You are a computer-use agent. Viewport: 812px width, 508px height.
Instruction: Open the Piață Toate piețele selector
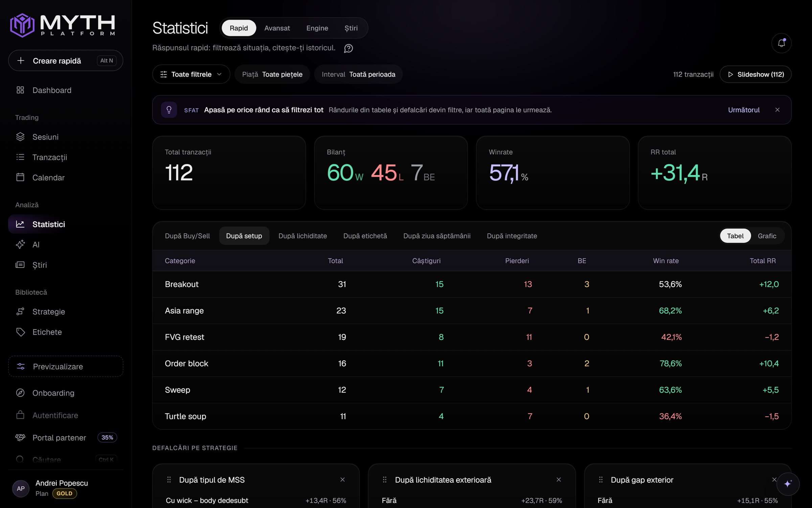(272, 74)
